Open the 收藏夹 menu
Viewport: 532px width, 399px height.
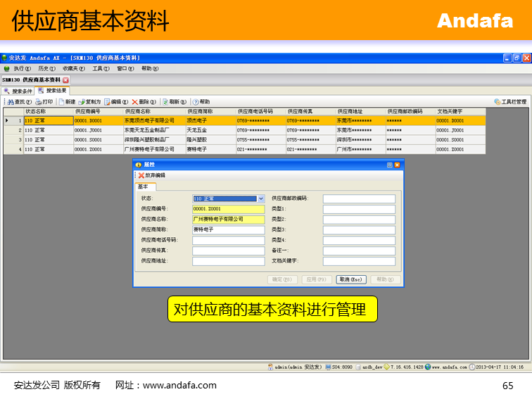click(x=74, y=69)
